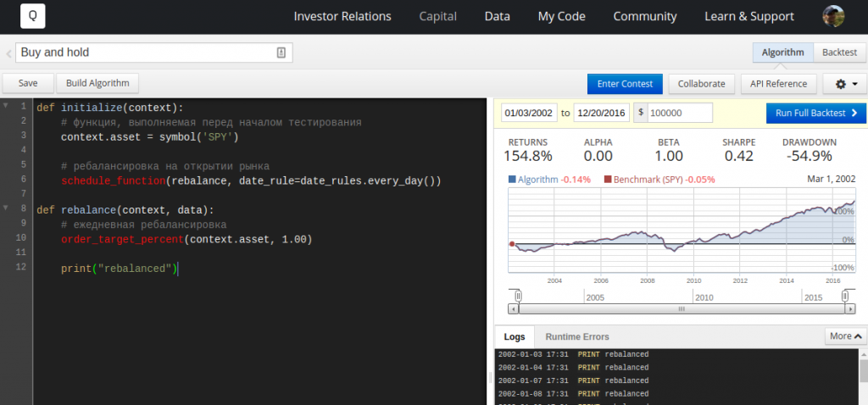Switch to Backtest view toggle
Screen dimensions: 868x405
(x=839, y=53)
